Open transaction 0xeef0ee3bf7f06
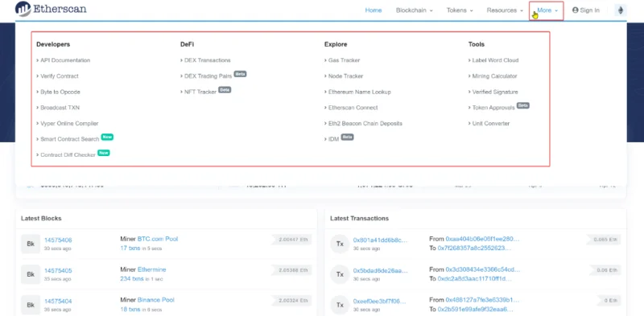Screen dimensions: 644x316 pos(379,302)
